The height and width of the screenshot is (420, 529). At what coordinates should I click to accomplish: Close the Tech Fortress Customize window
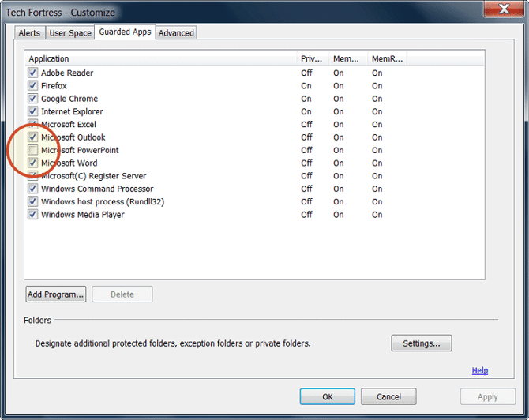502,11
